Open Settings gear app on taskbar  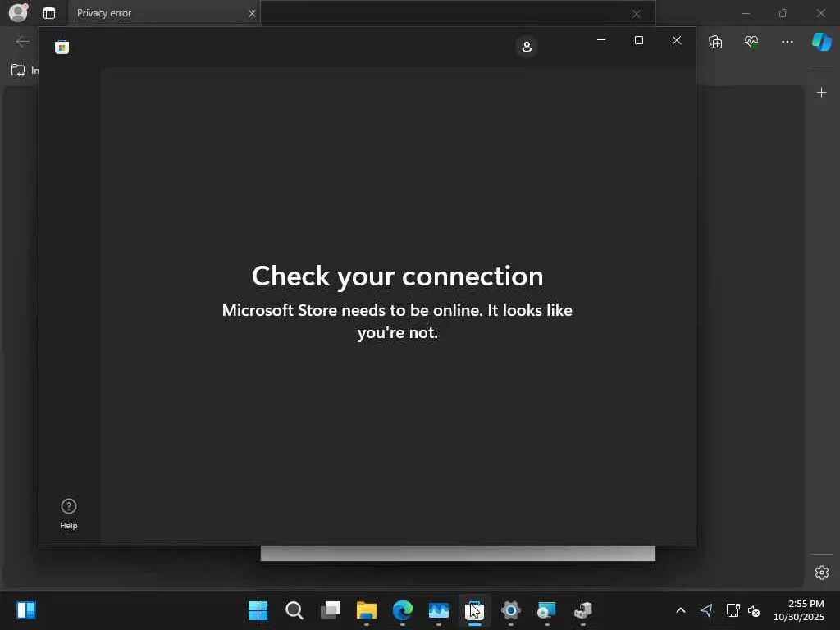[510, 610]
